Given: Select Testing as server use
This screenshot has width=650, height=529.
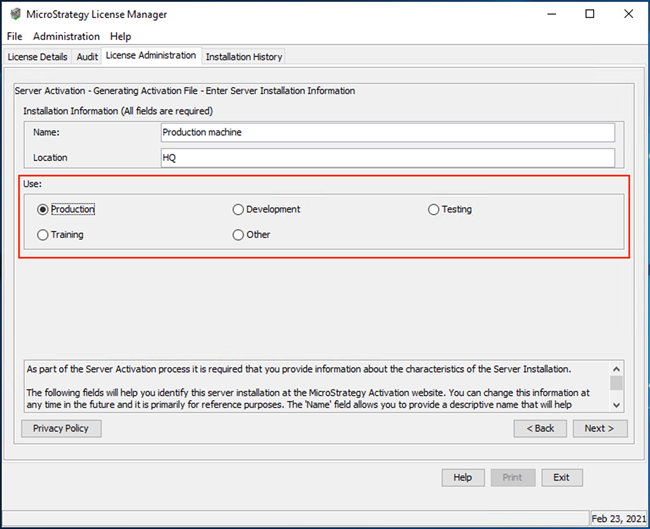Looking at the screenshot, I should click(x=433, y=210).
